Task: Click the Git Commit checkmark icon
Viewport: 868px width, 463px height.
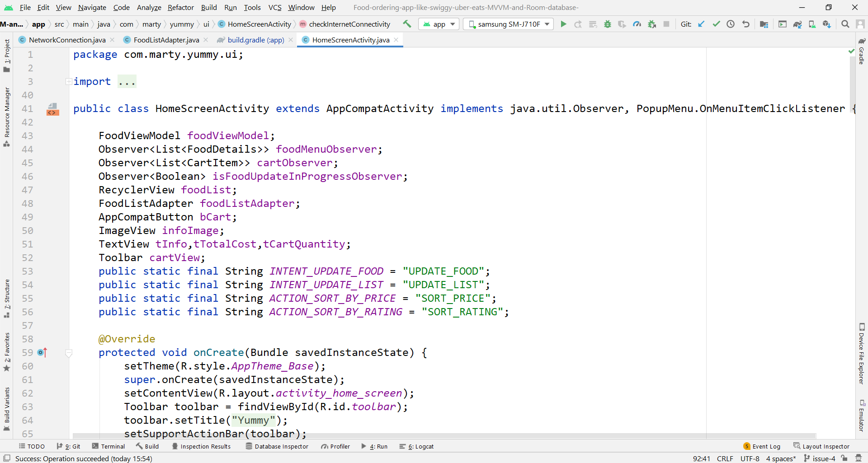Action: 716,24
